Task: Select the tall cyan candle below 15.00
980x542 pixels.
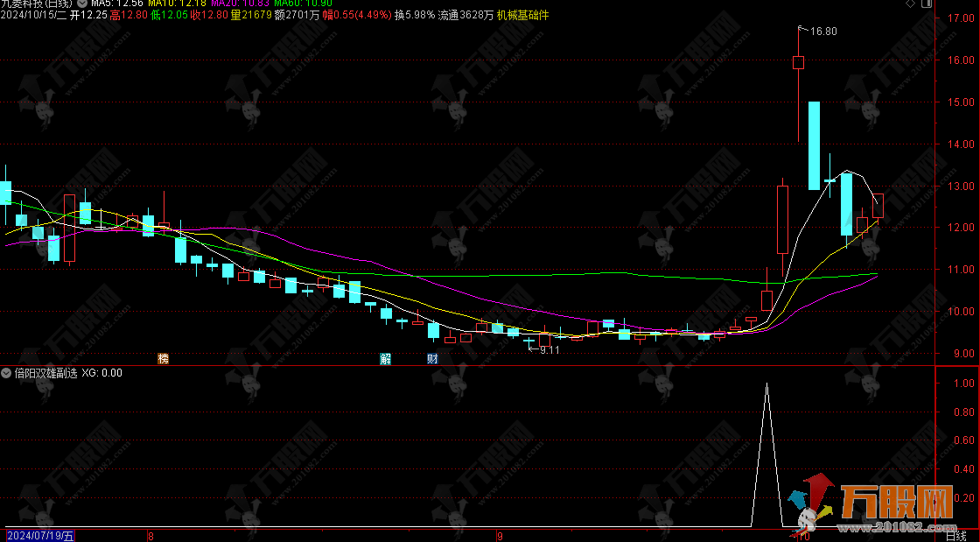Action: tap(814, 145)
